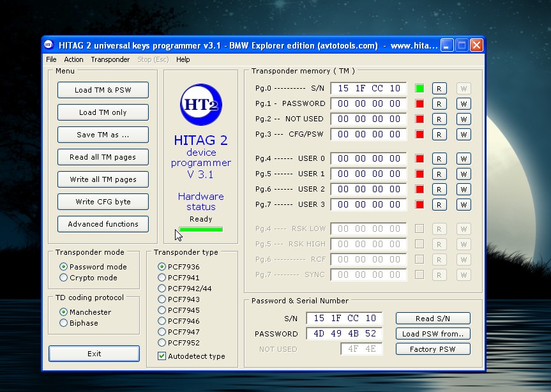Read Pg.5 USER 1 page with R
This screenshot has height=392, width=551.
(439, 174)
